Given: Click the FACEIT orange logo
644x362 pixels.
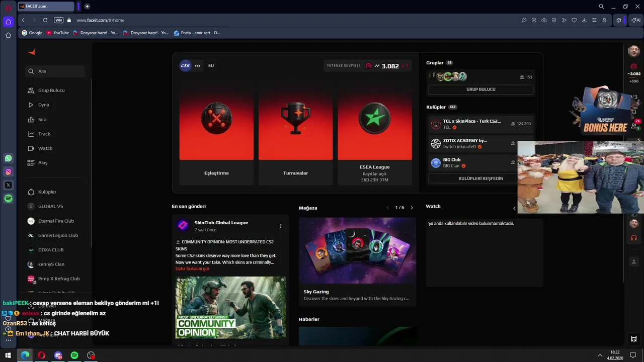Looking at the screenshot, I should click(x=31, y=52).
